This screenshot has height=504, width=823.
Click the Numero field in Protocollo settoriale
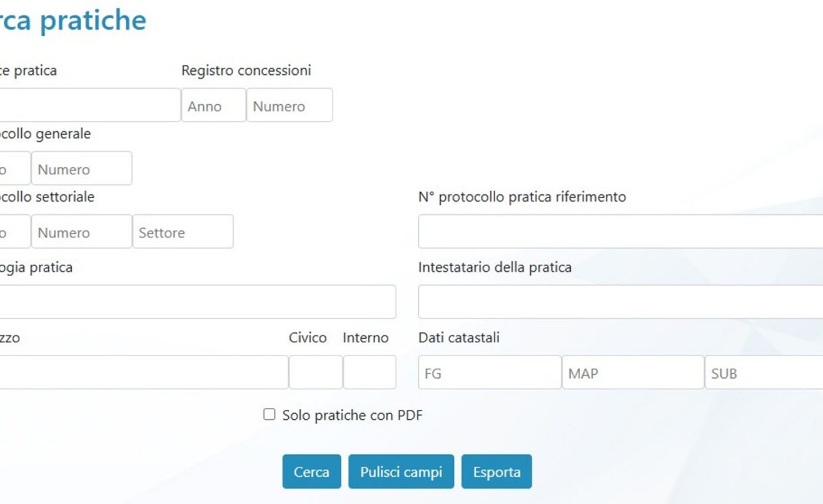(x=81, y=231)
